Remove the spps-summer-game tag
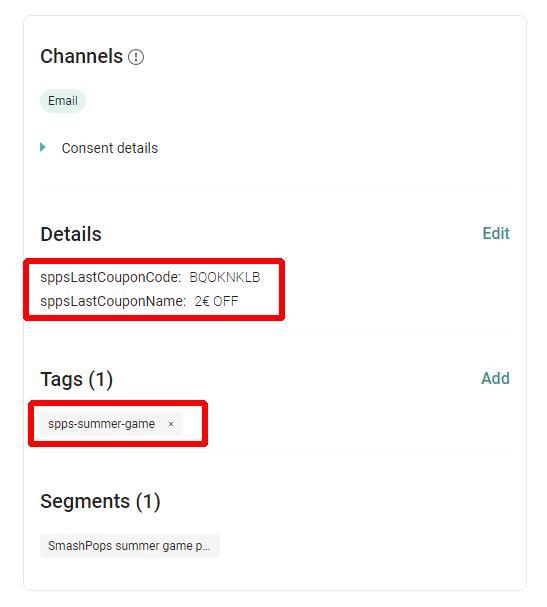 pyautogui.click(x=171, y=424)
